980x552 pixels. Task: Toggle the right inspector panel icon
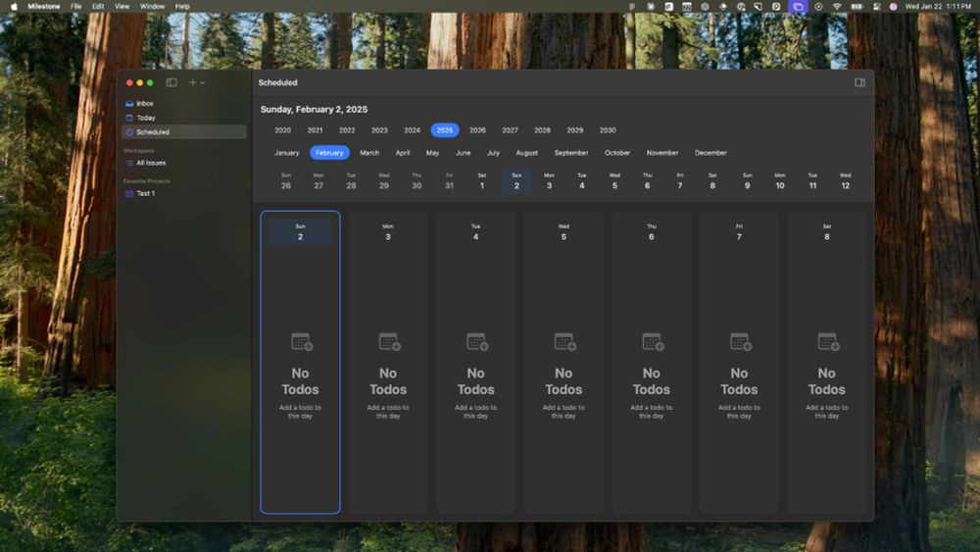coord(860,82)
